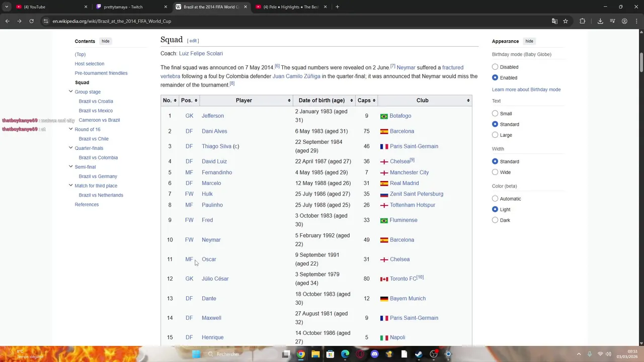644x362 pixels.
Task: Reload the Wikipedia page
Action: coord(31,21)
